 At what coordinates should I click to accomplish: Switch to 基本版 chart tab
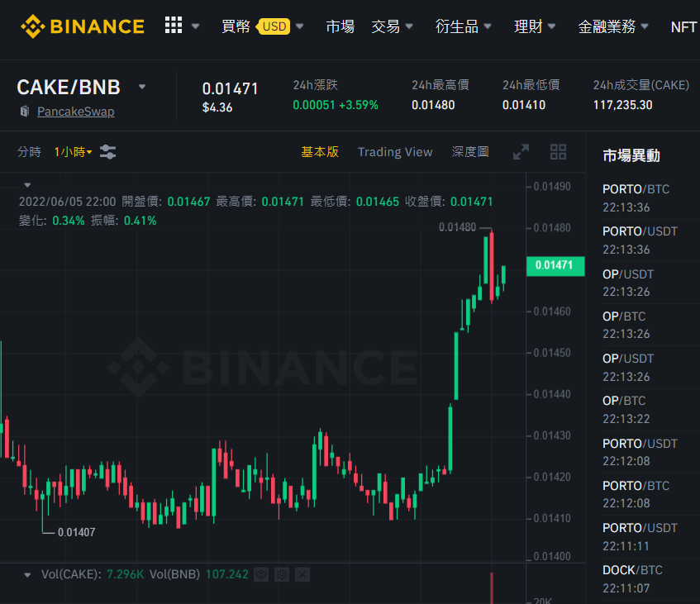pyautogui.click(x=320, y=152)
